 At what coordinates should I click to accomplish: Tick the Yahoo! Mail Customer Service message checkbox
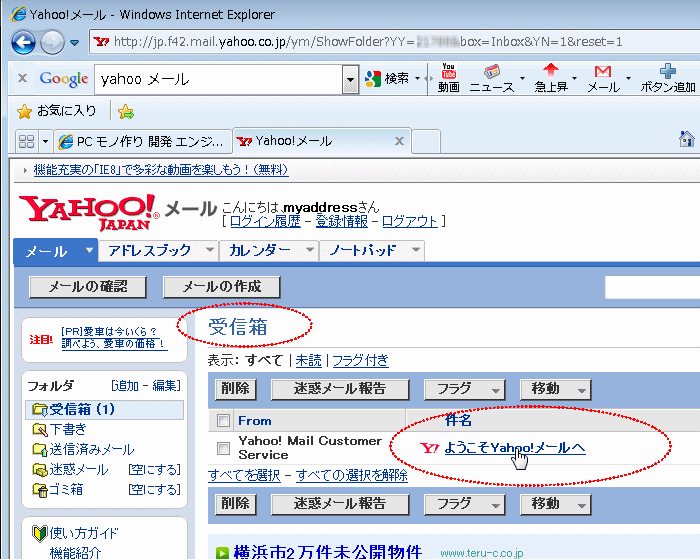coord(224,447)
